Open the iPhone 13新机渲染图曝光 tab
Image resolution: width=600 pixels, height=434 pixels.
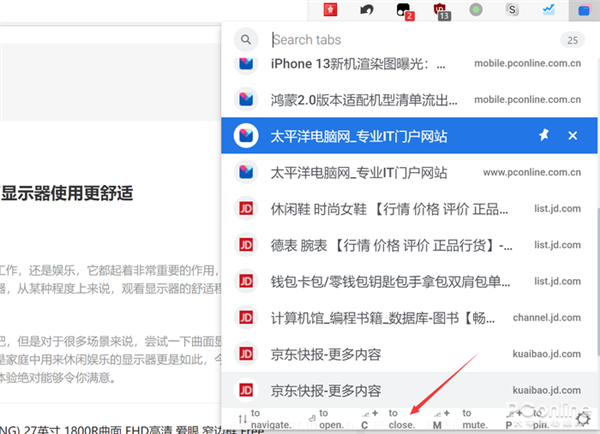coord(409,64)
